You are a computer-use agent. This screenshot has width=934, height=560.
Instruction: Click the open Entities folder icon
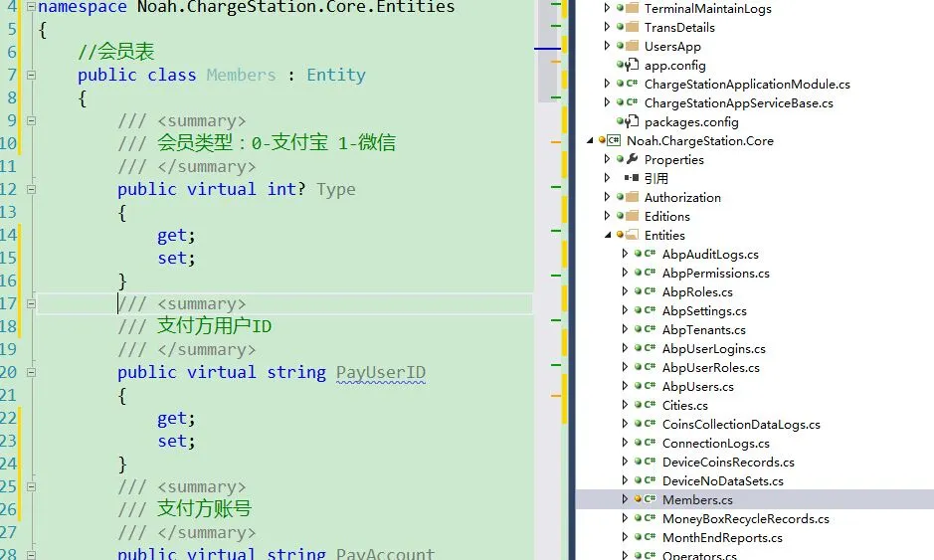(632, 235)
